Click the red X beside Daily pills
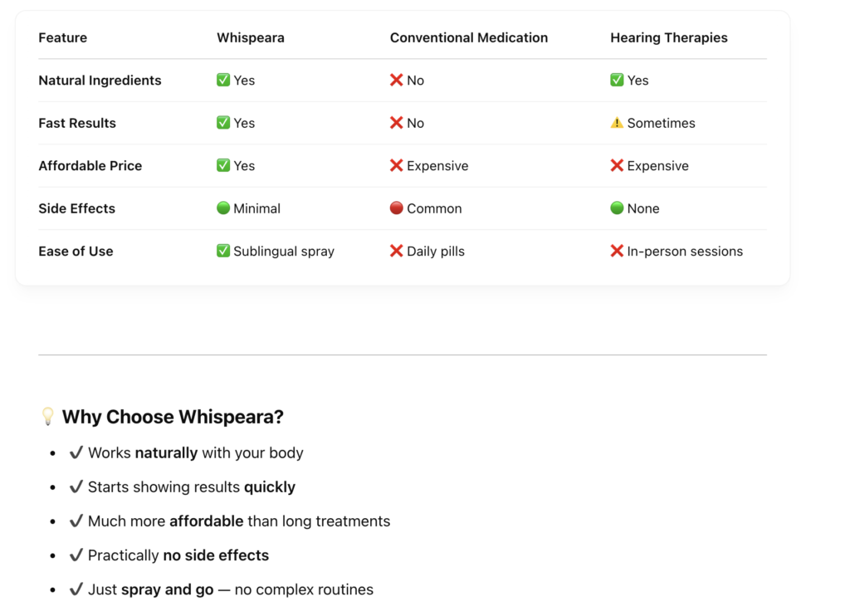850x616 pixels. pyautogui.click(x=397, y=251)
